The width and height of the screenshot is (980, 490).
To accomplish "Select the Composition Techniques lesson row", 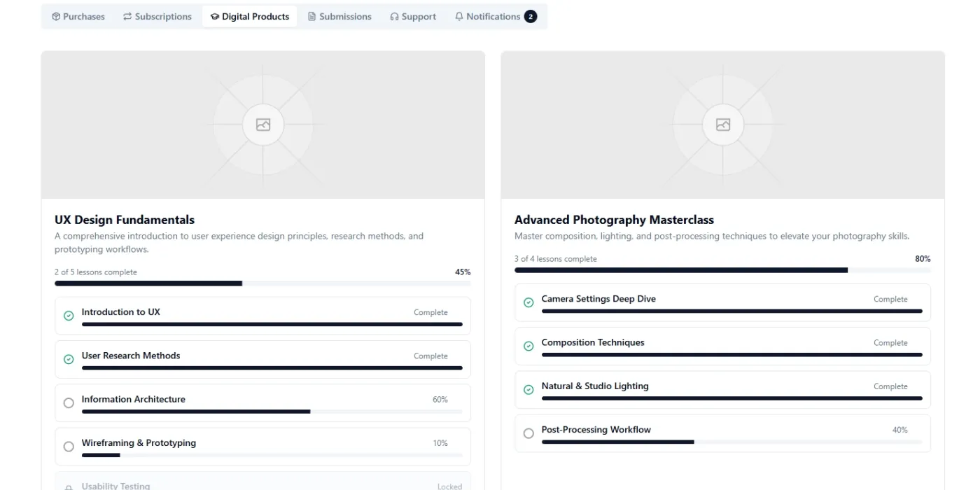I will pyautogui.click(x=722, y=346).
